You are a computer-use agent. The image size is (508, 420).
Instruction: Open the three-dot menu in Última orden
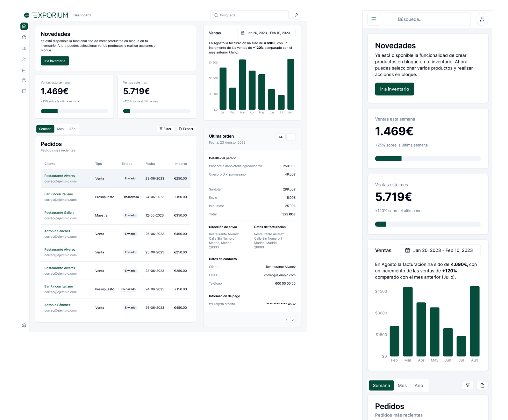291,137
